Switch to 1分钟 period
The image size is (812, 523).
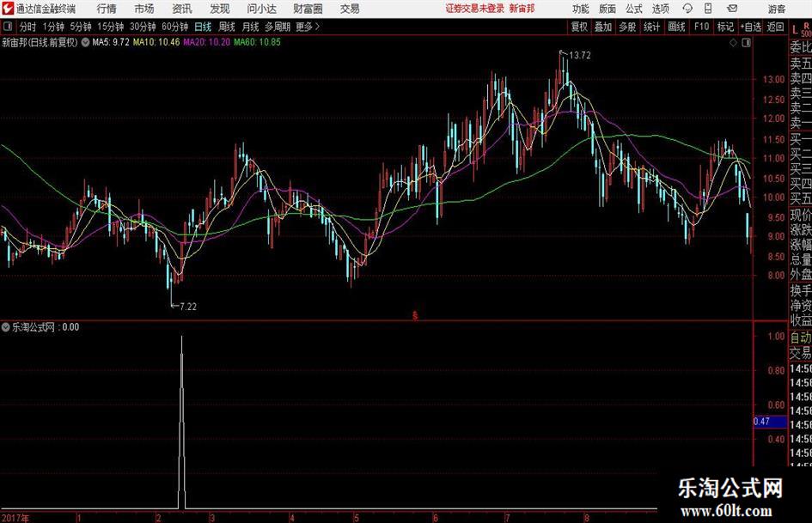pos(52,27)
